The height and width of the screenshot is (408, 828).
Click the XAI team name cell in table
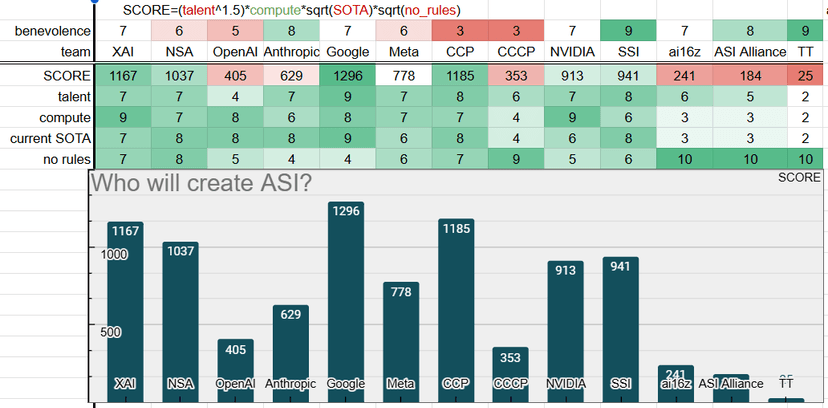pos(123,52)
